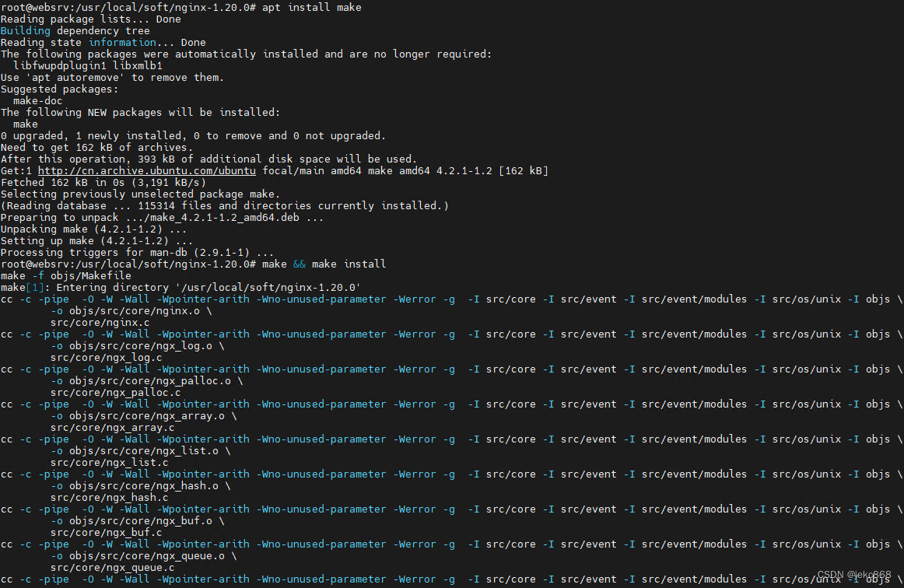Click 'Need to get 162 kB of archives.' line

pos(96,148)
